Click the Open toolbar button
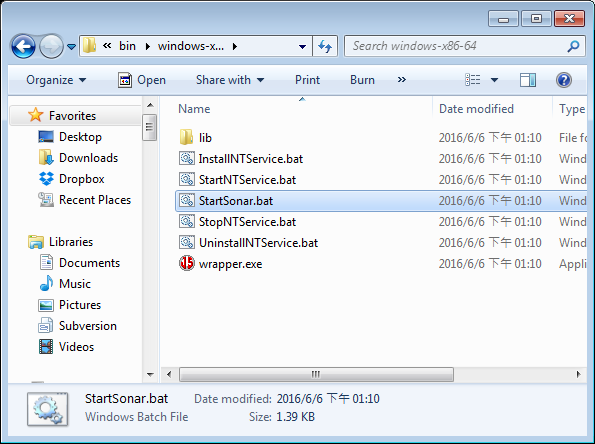 tap(142, 80)
